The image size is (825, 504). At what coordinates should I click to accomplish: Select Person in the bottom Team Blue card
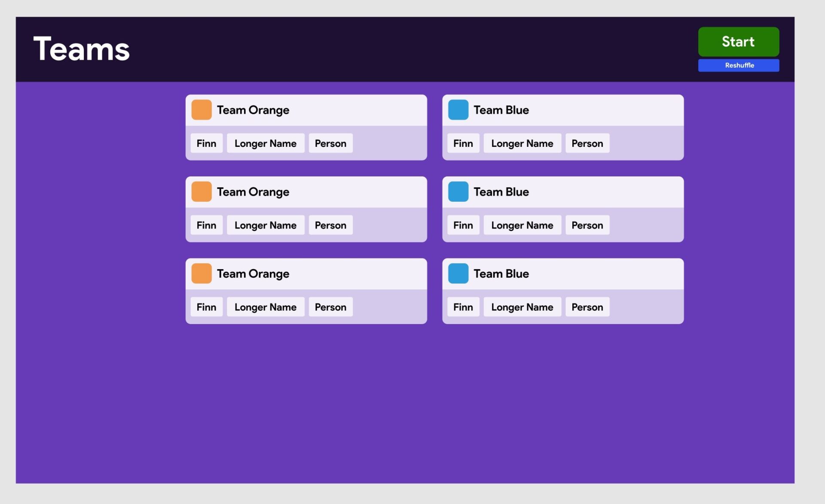(x=587, y=307)
